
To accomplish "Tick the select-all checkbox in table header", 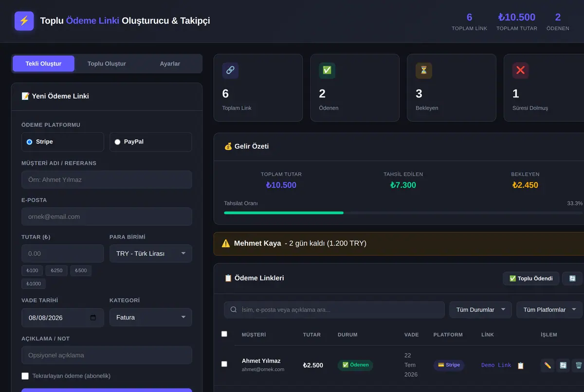I will pyautogui.click(x=224, y=334).
